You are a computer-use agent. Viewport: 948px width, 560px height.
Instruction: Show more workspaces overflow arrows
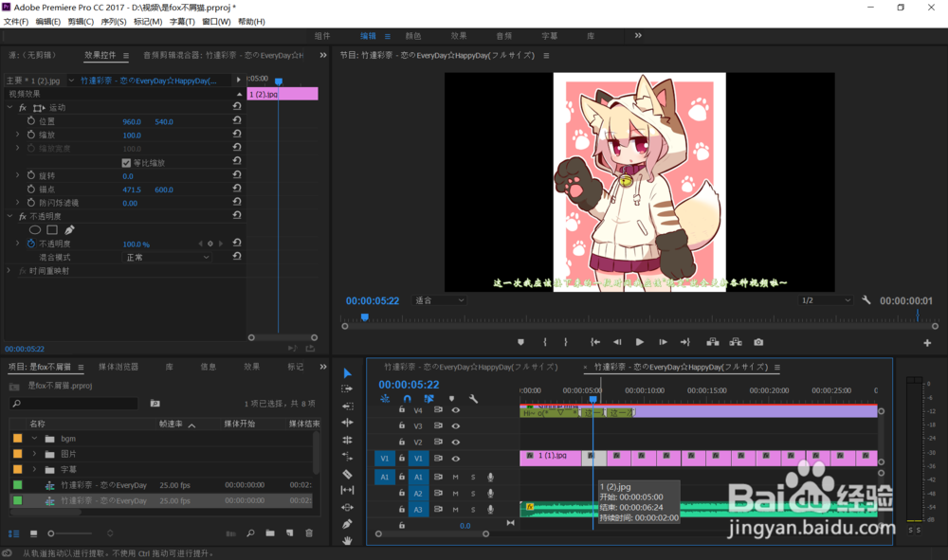tap(638, 36)
